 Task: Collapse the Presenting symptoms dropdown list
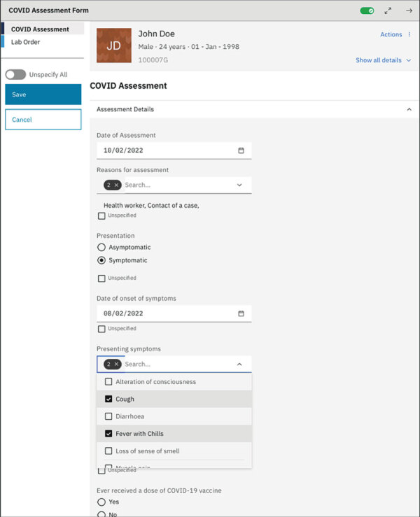coord(239,364)
